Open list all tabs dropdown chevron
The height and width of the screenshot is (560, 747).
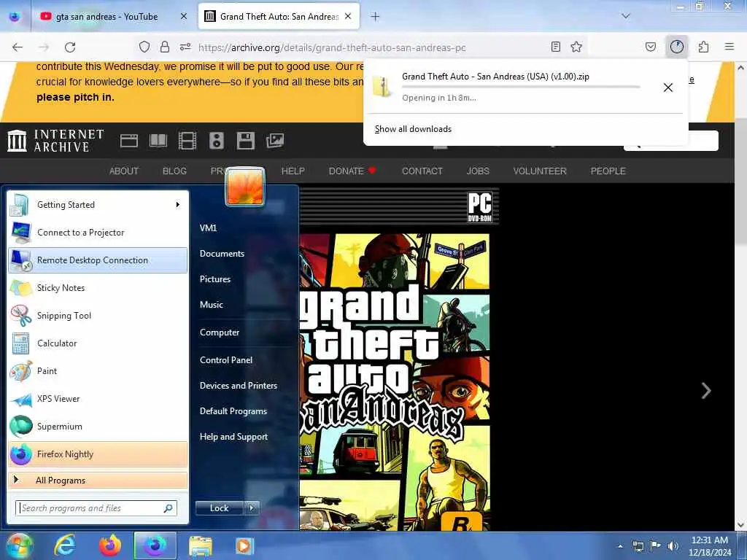(626, 16)
